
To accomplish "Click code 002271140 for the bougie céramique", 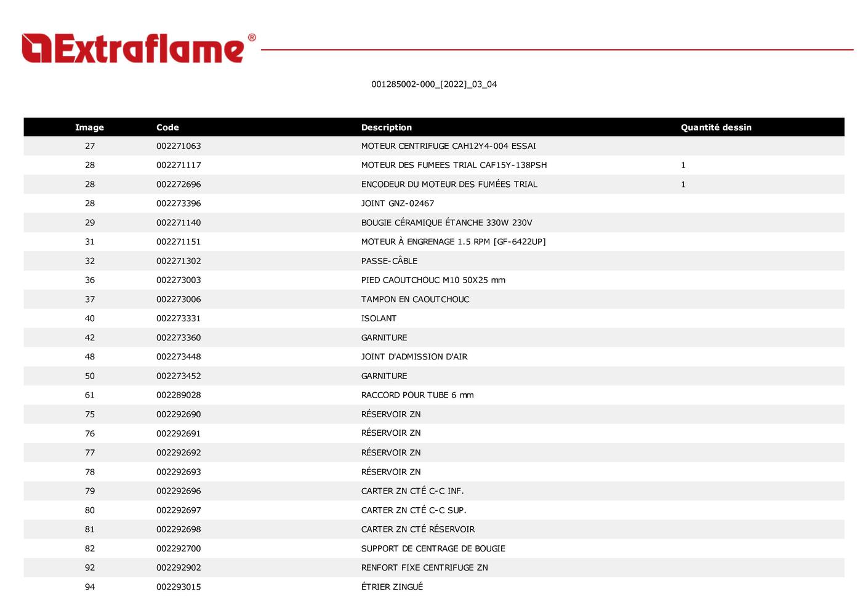I will [179, 223].
